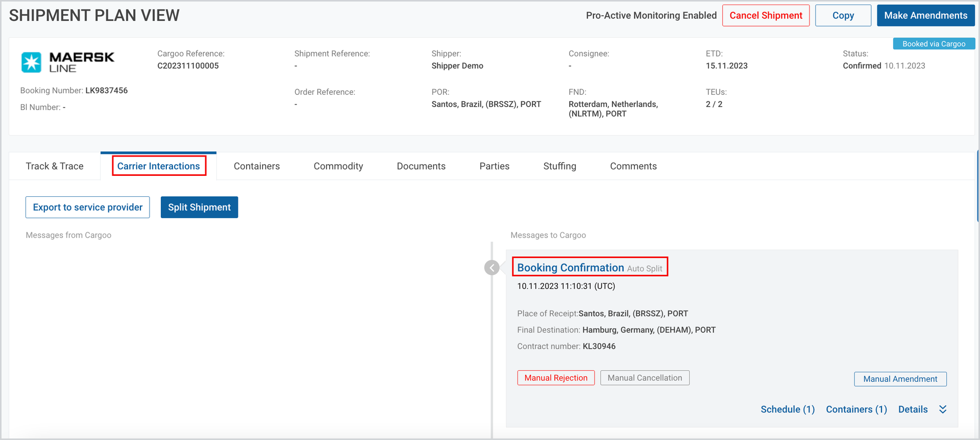This screenshot has width=980, height=440.
Task: Click Make Amendments
Action: click(926, 15)
